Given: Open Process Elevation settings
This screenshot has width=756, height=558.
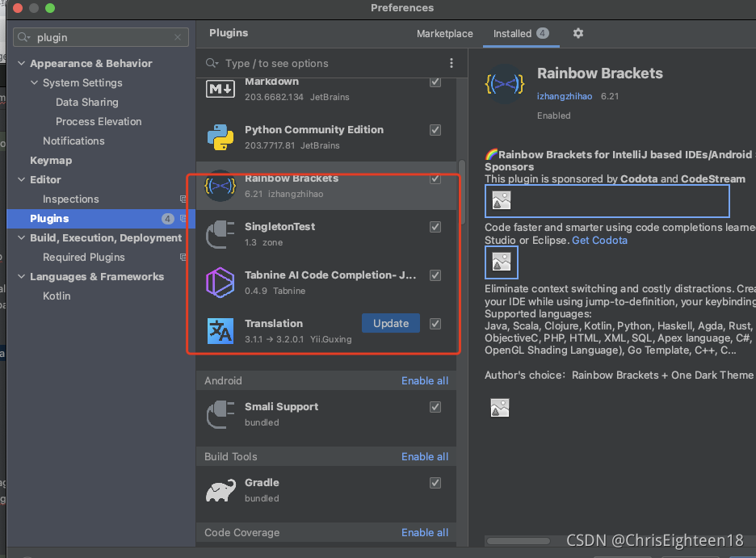Looking at the screenshot, I should pyautogui.click(x=99, y=121).
